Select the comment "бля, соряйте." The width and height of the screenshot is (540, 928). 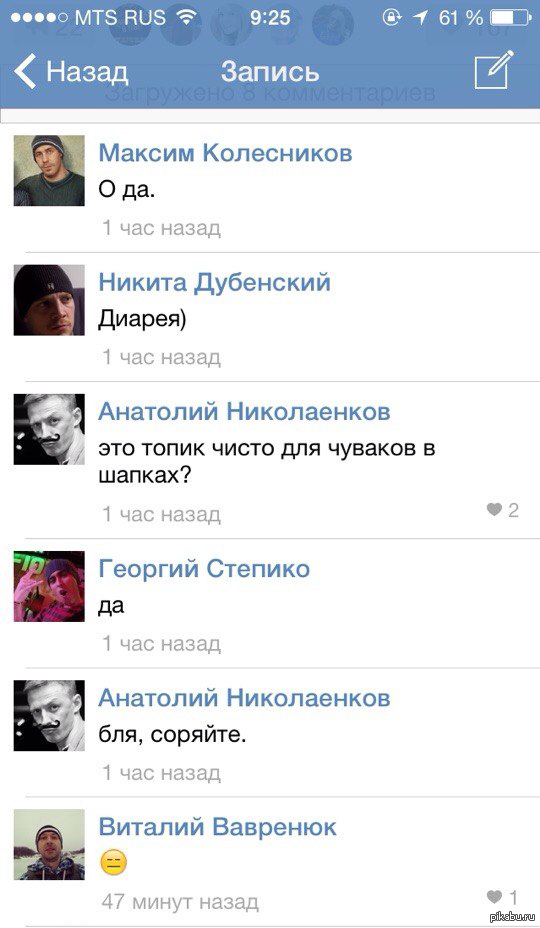(172, 735)
